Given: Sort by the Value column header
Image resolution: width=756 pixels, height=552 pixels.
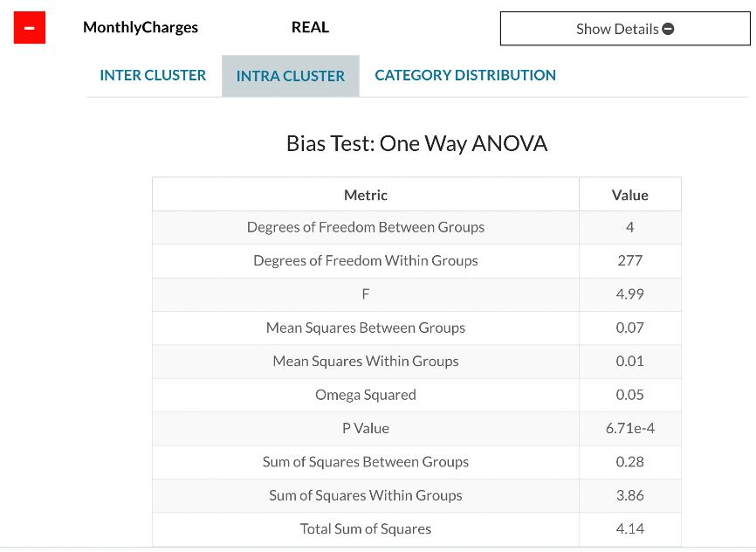Looking at the screenshot, I should [x=630, y=194].
